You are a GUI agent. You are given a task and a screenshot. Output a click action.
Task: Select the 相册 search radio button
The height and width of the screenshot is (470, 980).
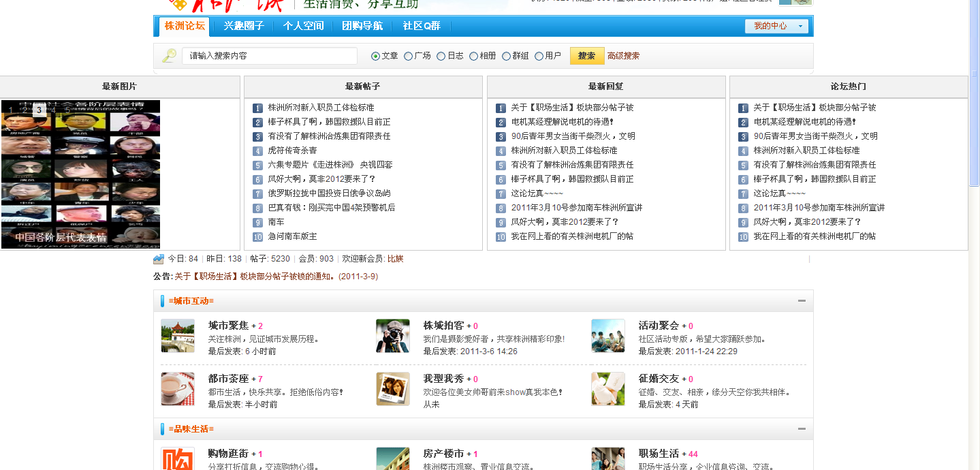(x=473, y=56)
